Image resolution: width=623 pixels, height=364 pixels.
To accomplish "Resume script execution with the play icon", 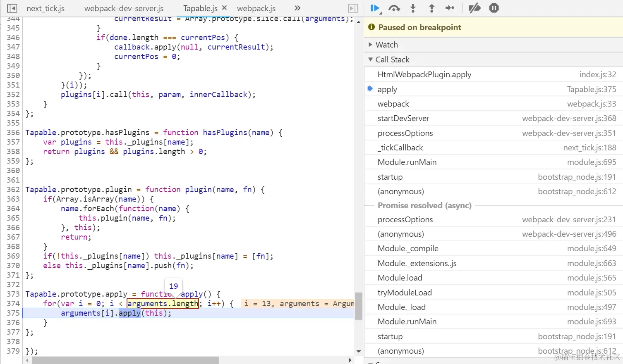I will coord(375,8).
